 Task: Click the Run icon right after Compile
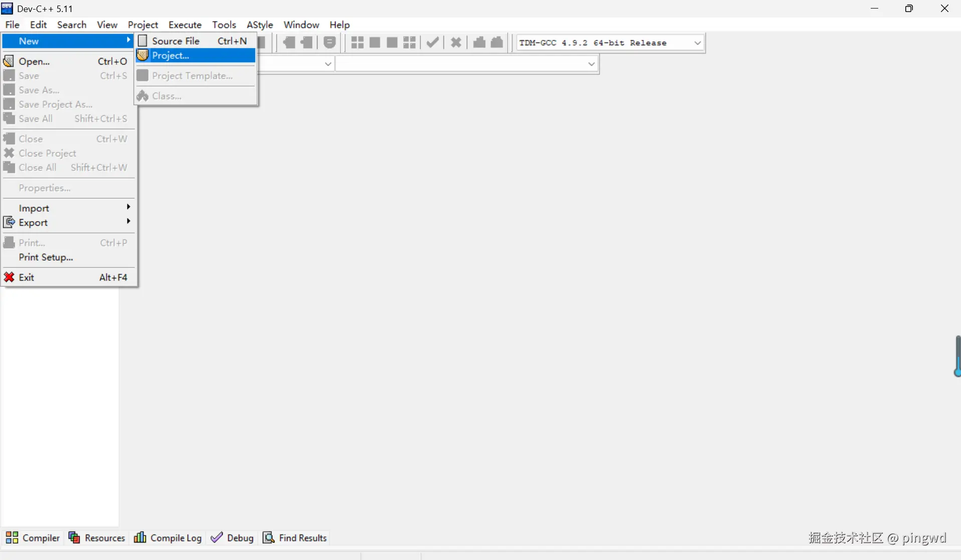click(375, 43)
